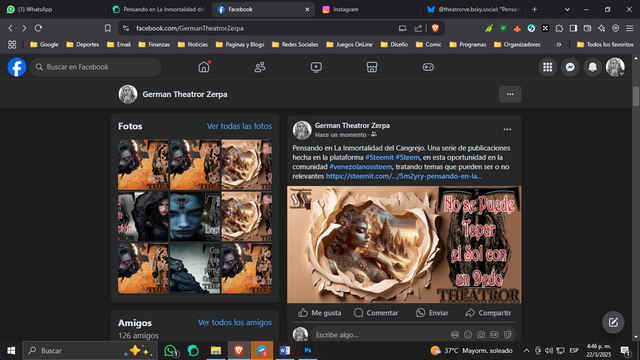Open the browser extensions puzzle icon
The width and height of the screenshot is (640, 360).
tap(559, 28)
